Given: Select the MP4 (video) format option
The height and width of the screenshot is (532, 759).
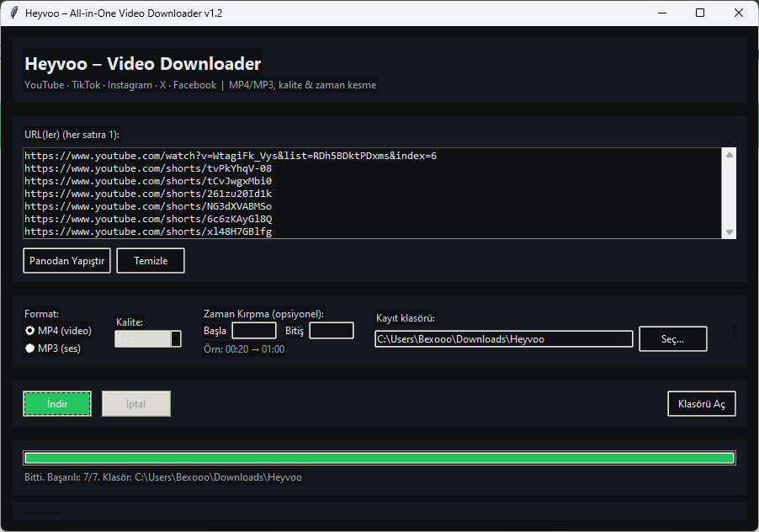Looking at the screenshot, I should click(58, 331).
